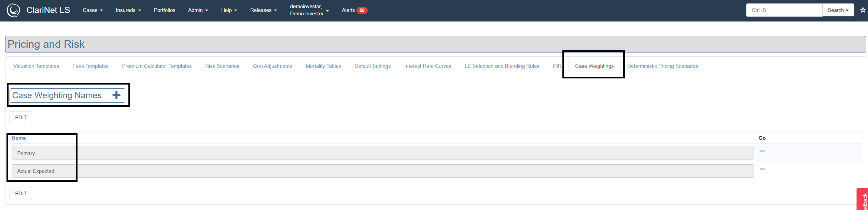The height and width of the screenshot is (210, 868).
Task: Click the Actual Expected name field
Action: tap(383, 171)
